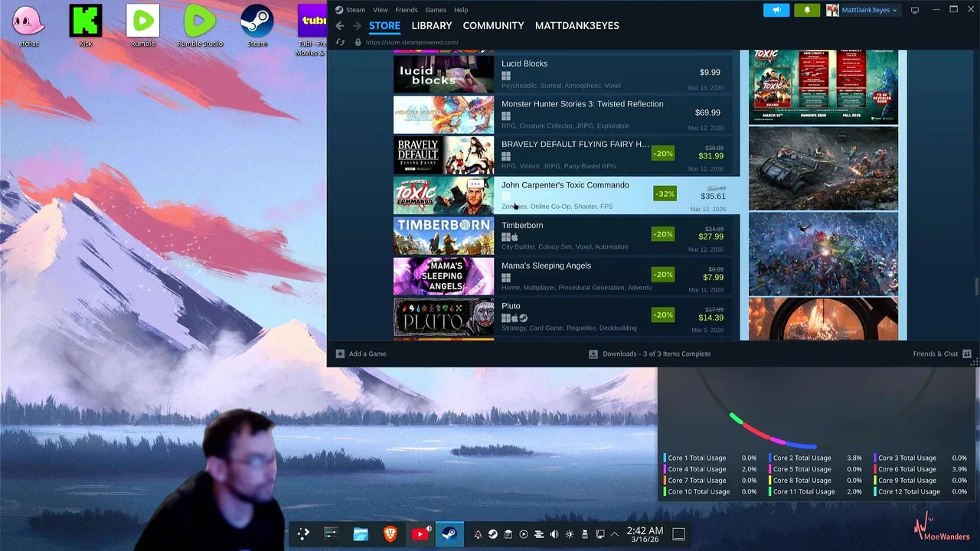Click the -32% discount badge
The height and width of the screenshot is (551, 980).
click(x=665, y=194)
